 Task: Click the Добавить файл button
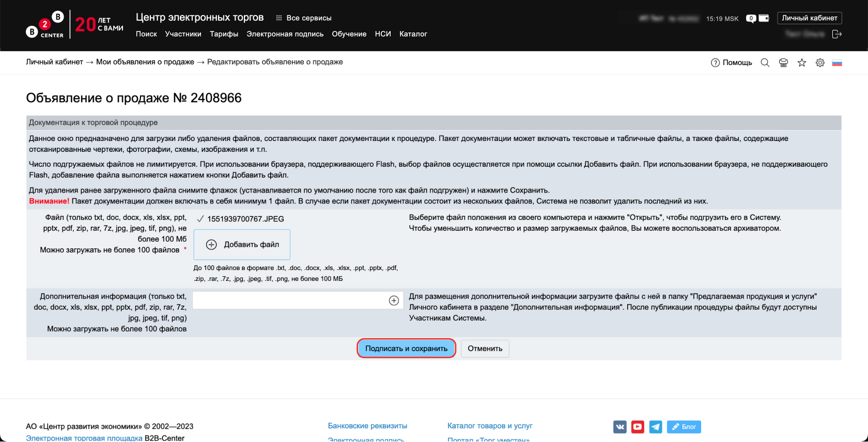pos(242,245)
